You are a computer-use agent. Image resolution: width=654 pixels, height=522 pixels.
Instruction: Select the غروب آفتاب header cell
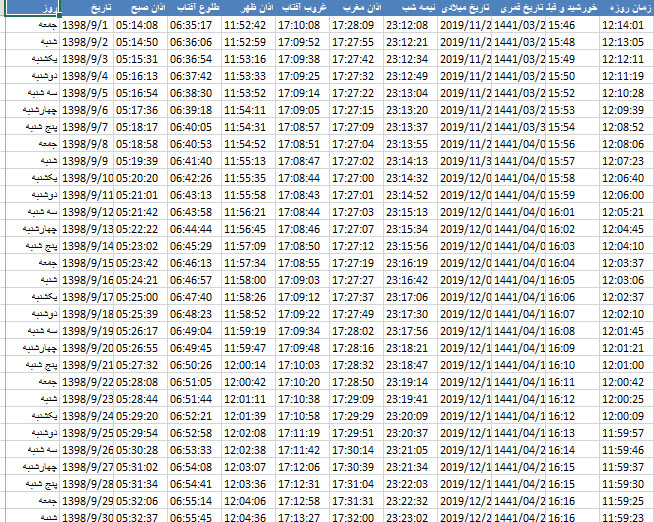click(302, 8)
